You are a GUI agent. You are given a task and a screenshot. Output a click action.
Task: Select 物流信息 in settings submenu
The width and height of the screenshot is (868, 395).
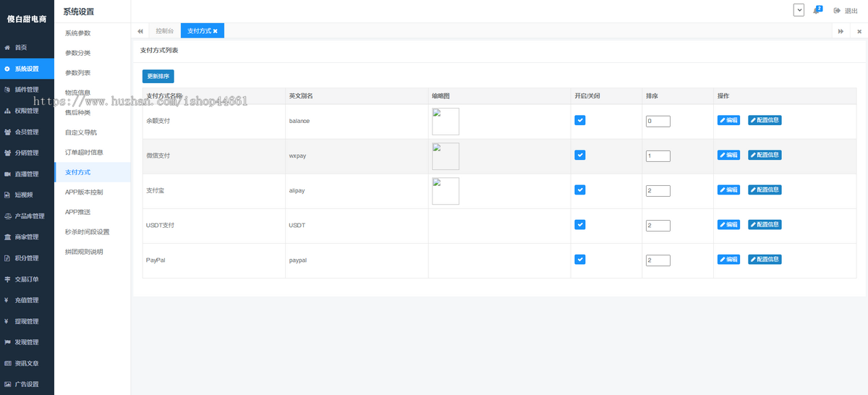[x=78, y=93]
